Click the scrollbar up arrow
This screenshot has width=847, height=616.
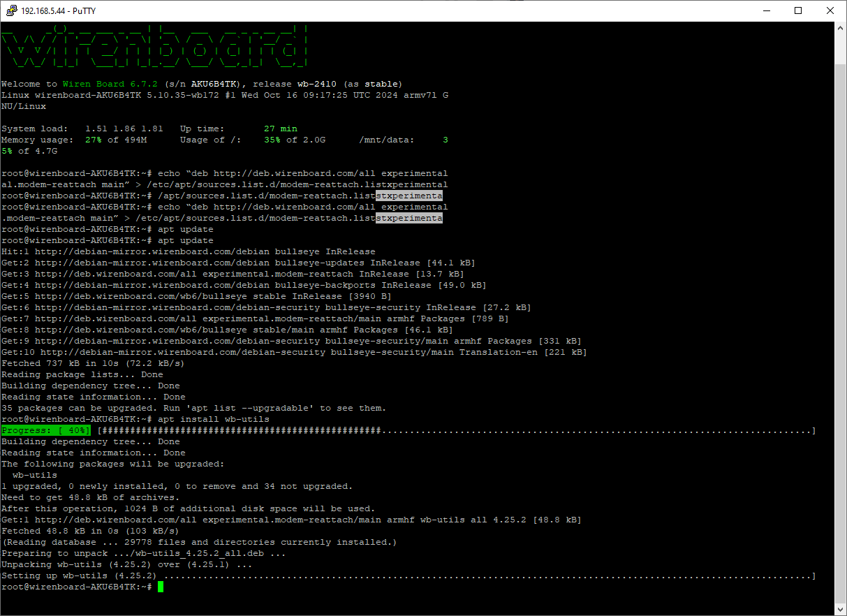coord(841,28)
